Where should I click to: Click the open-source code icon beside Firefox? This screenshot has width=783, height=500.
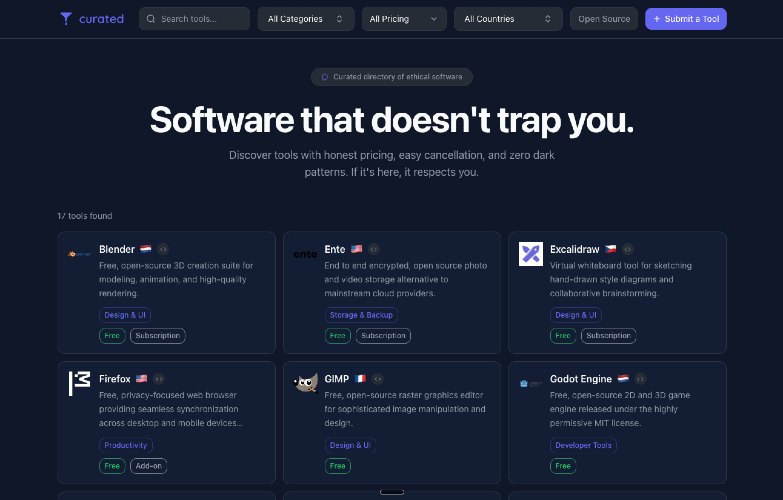click(x=159, y=379)
